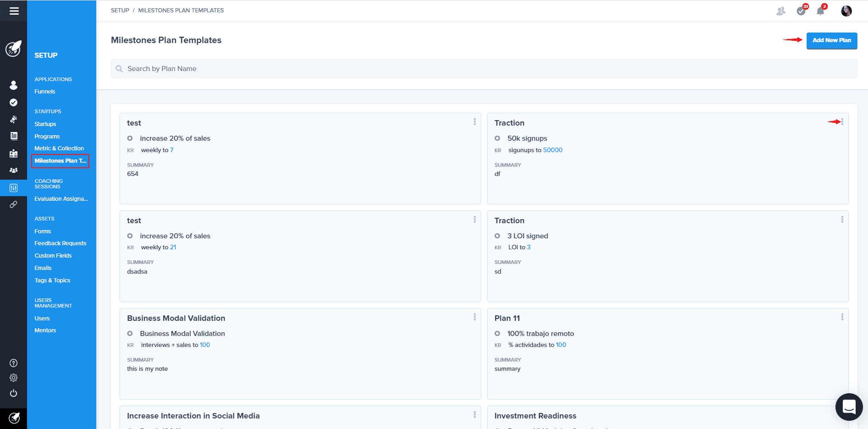Open Custom Fields page

[x=53, y=256]
